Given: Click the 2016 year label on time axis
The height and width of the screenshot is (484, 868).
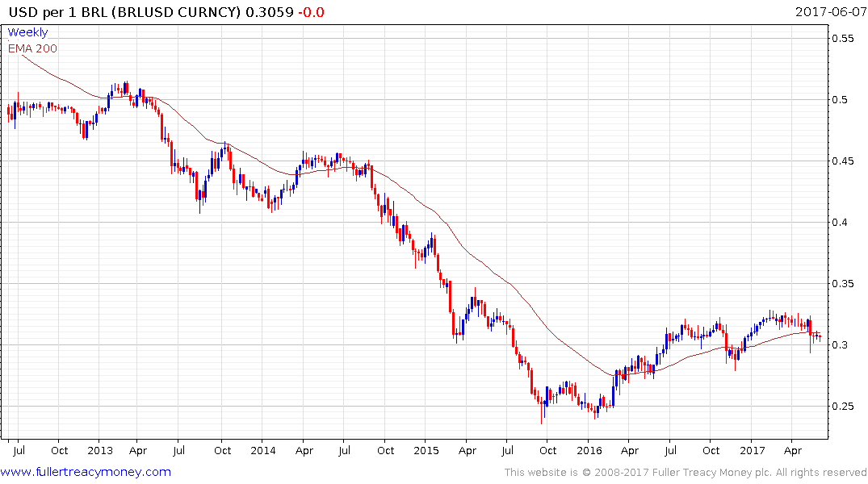Looking at the screenshot, I should [x=589, y=450].
